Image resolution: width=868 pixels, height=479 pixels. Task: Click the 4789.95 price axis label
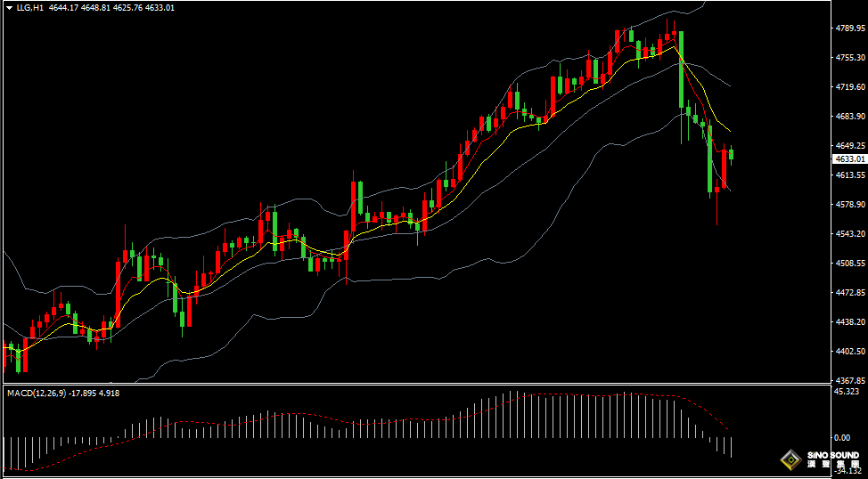point(850,28)
